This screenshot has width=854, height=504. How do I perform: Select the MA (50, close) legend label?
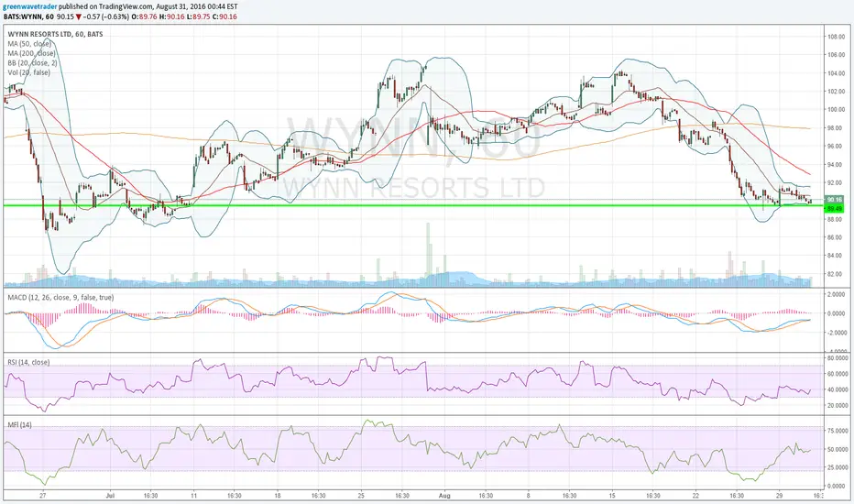coord(29,44)
